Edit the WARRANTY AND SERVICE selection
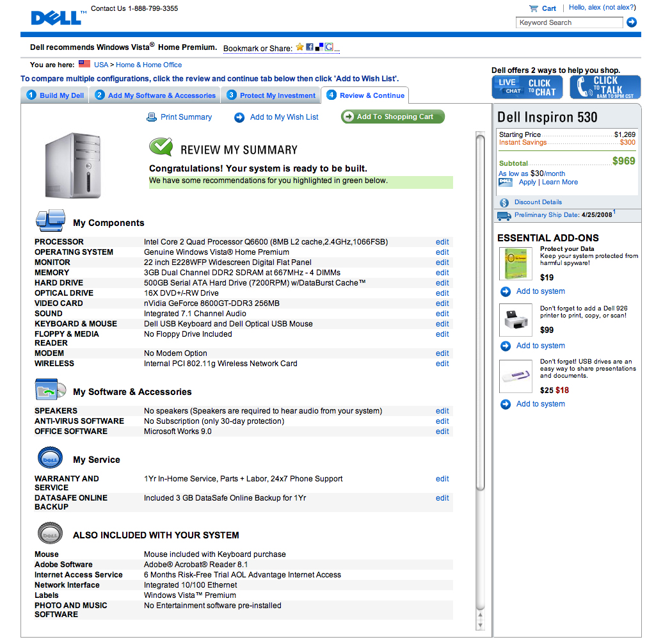This screenshot has width=647, height=644. point(442,479)
